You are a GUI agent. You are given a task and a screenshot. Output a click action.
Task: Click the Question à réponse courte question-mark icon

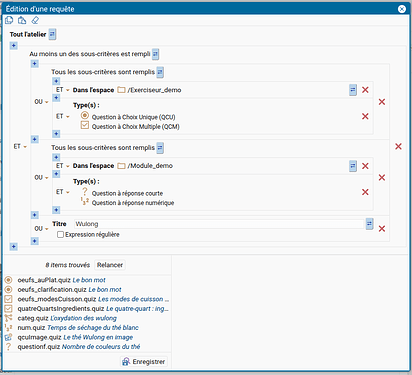tap(85, 192)
